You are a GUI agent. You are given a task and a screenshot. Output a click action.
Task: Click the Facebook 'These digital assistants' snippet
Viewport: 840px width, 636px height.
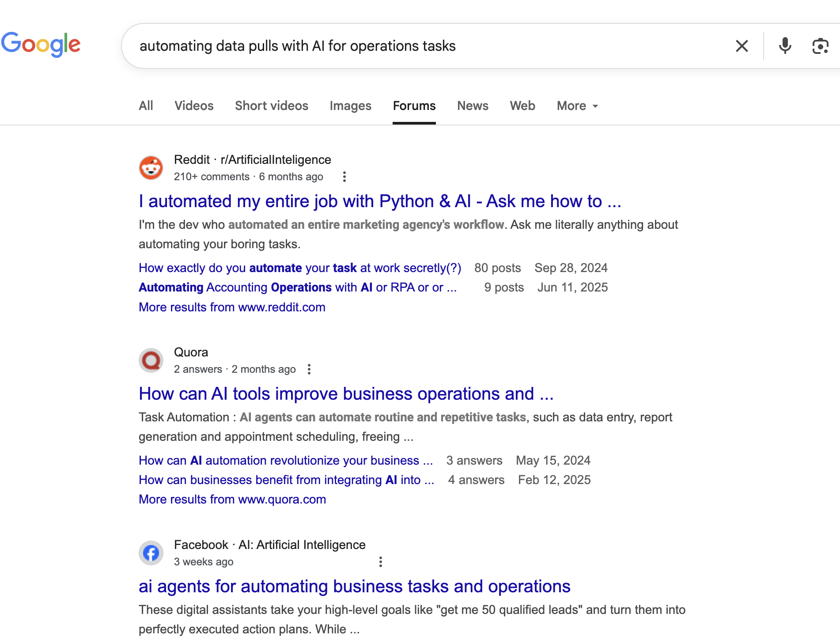click(x=412, y=620)
